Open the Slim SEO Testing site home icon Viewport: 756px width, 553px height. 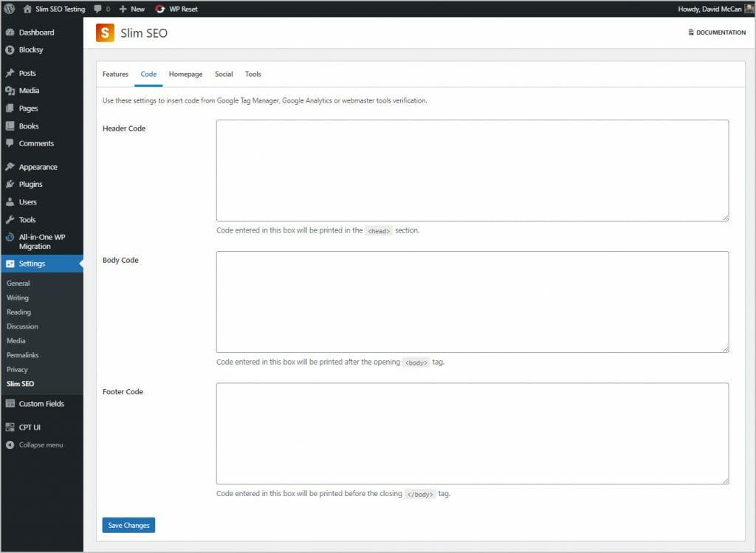[x=27, y=9]
